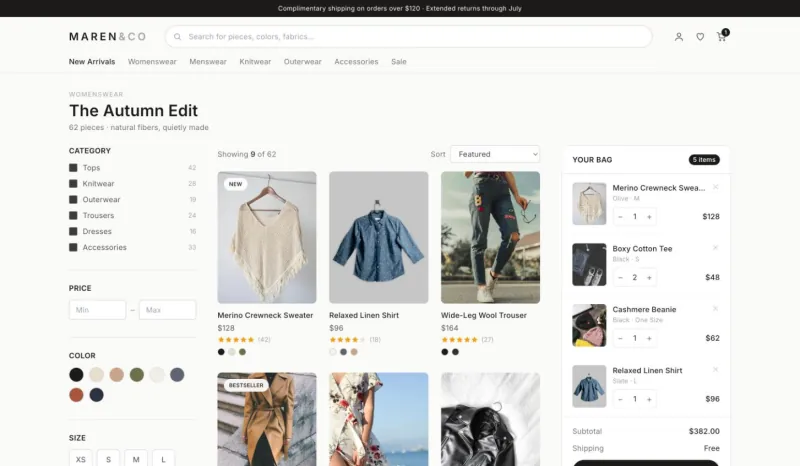Screen dimensions: 800x466
Task: Choose tan swatch under Relaxed Linen Shirt
Action: pos(354,352)
